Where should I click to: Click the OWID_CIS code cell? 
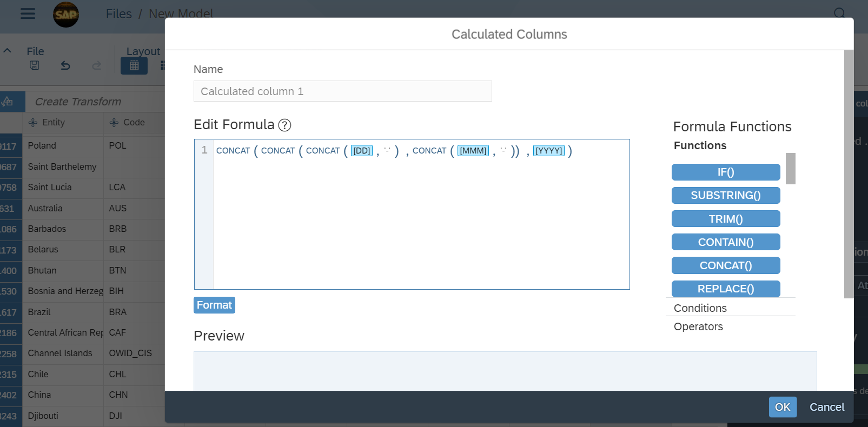tap(134, 353)
